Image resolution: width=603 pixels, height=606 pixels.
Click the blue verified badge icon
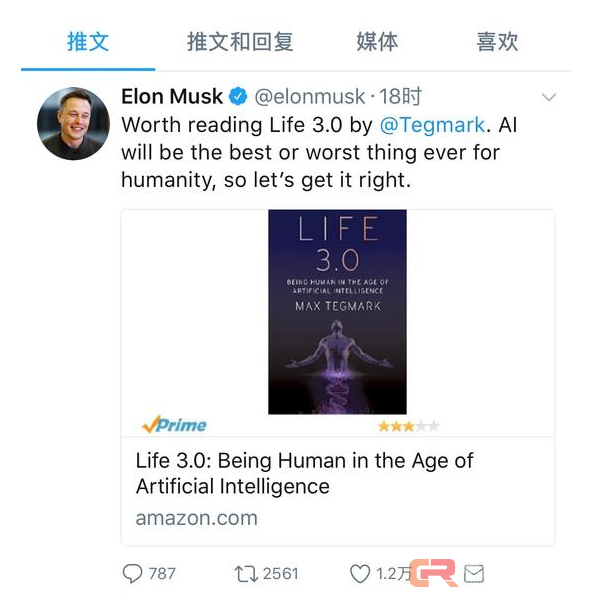click(x=238, y=96)
